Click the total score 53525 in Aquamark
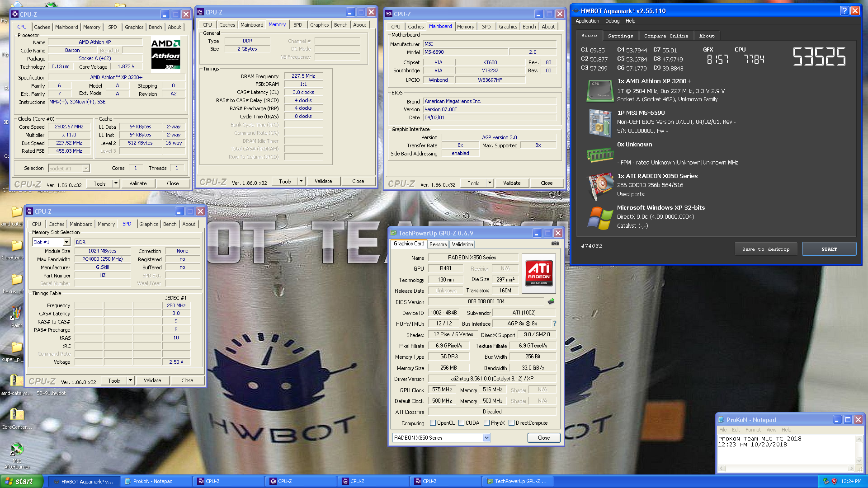The height and width of the screenshot is (488, 868). [819, 57]
